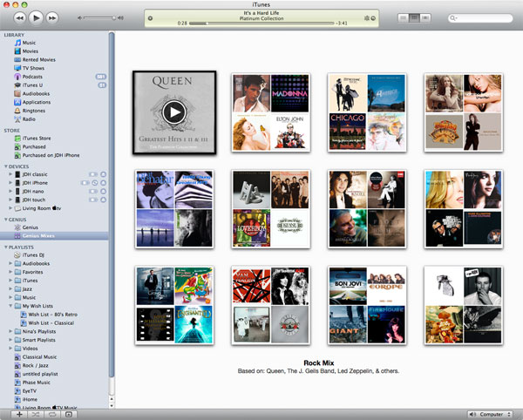Eject the JDH classic device
Image resolution: width=523 pixels, height=420 pixels.
point(104,174)
